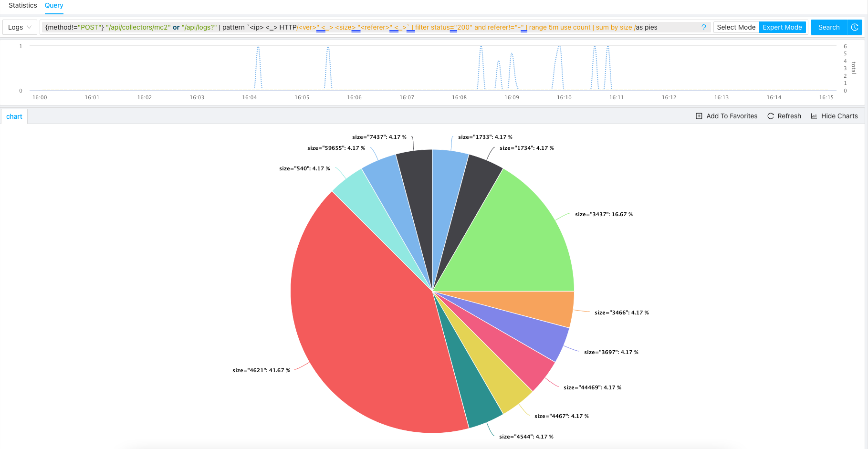Enable Expert Mode
868x449 pixels.
click(x=782, y=27)
